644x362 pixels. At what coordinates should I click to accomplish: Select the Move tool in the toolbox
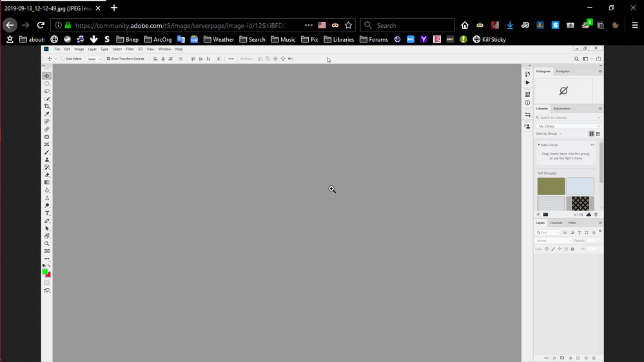click(47, 76)
